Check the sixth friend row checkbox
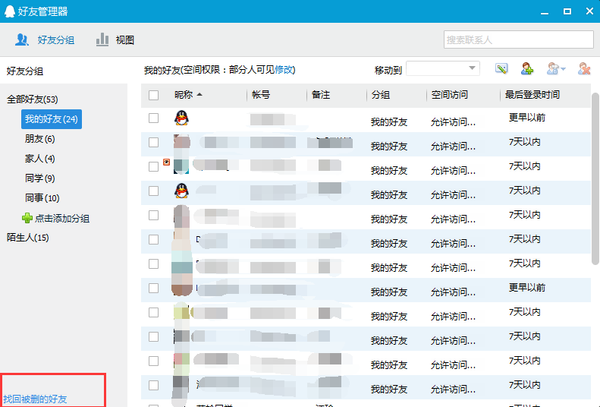The width and height of the screenshot is (600, 407). click(153, 239)
